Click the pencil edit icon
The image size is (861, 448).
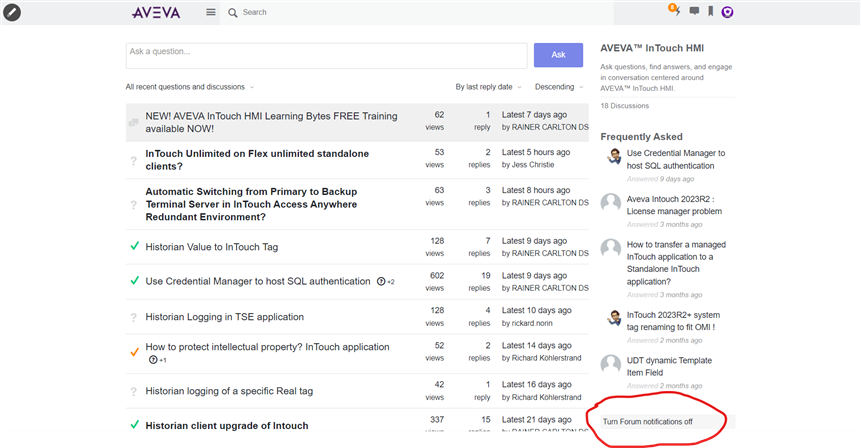12,12
